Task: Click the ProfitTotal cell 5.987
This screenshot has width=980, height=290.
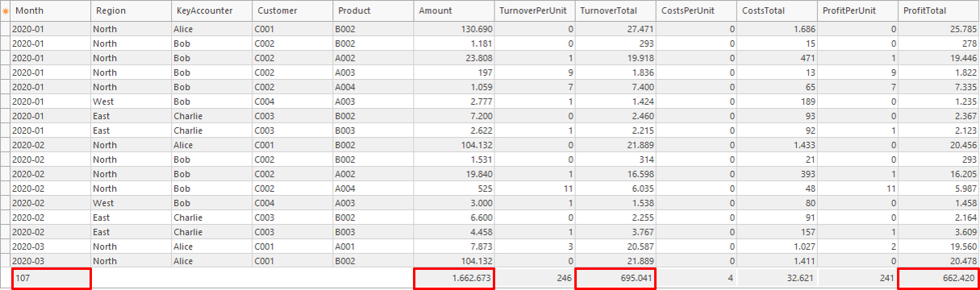Action: [x=938, y=188]
